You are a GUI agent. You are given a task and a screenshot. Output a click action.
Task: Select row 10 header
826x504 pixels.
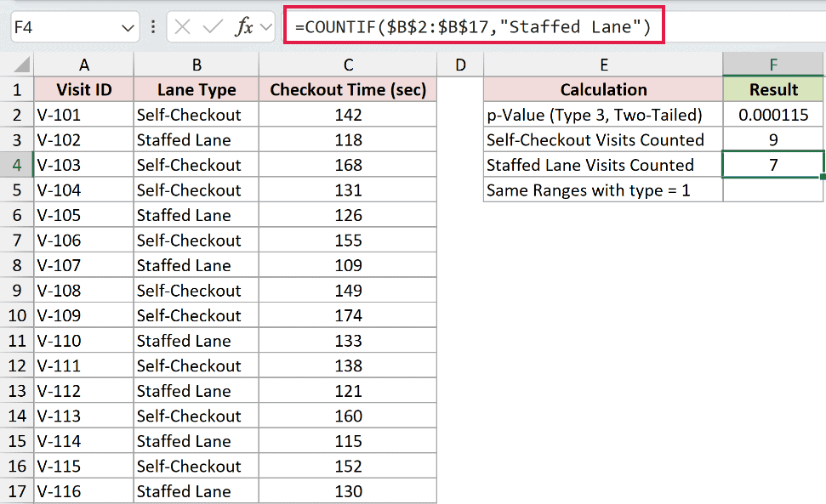click(x=17, y=315)
